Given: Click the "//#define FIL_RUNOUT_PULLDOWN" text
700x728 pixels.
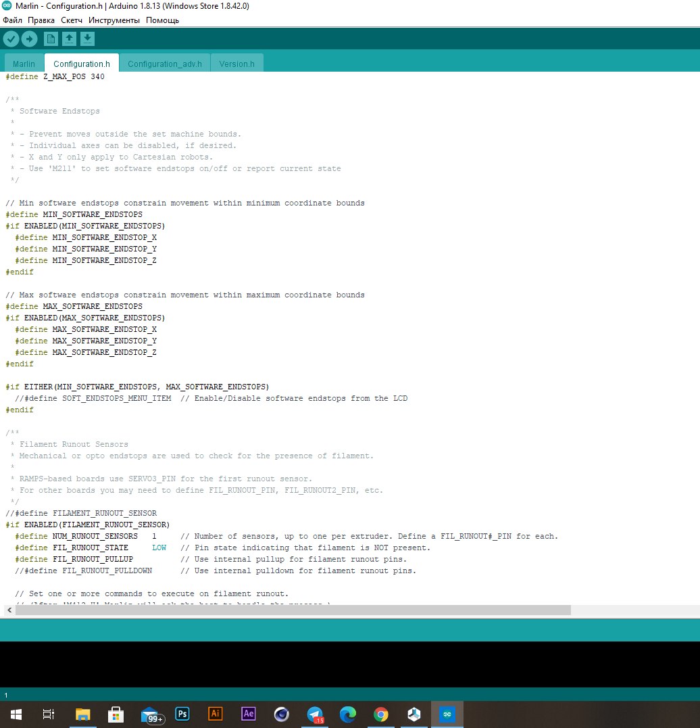Looking at the screenshot, I should pyautogui.click(x=83, y=571).
